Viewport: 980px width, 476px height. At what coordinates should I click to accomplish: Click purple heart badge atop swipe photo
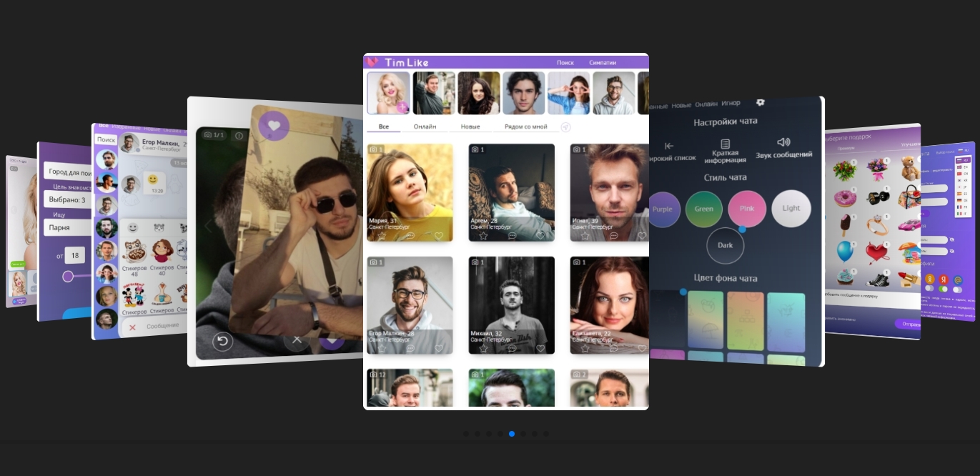tap(274, 126)
